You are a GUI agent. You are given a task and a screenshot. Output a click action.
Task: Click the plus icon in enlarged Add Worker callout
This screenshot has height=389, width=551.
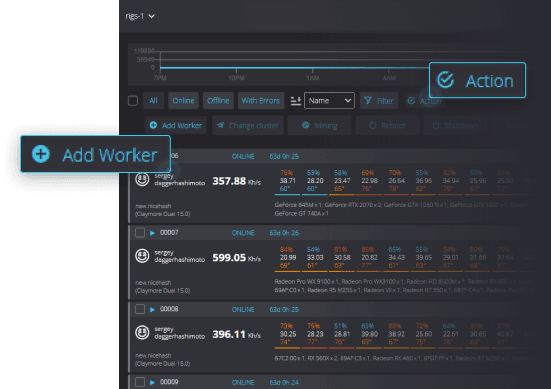(41, 154)
